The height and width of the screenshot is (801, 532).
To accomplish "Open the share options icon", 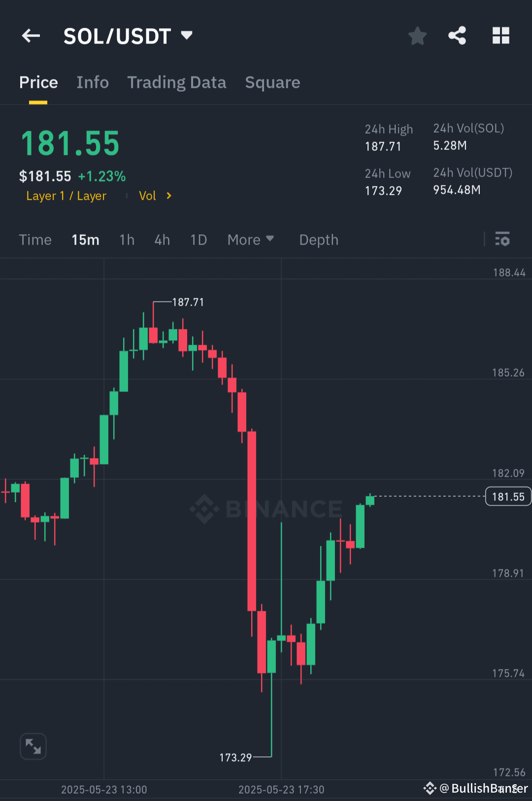I will coord(457,35).
